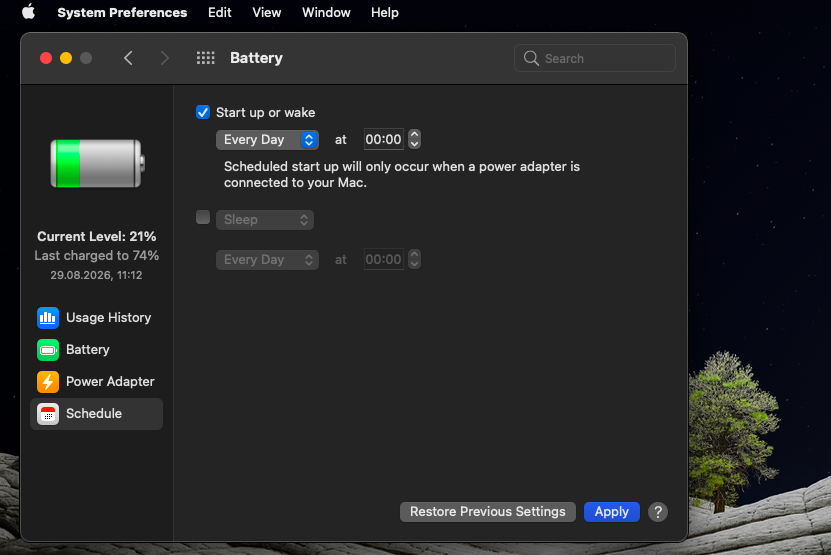The width and height of the screenshot is (831, 555).
Task: Open the Window menu
Action: [326, 12]
